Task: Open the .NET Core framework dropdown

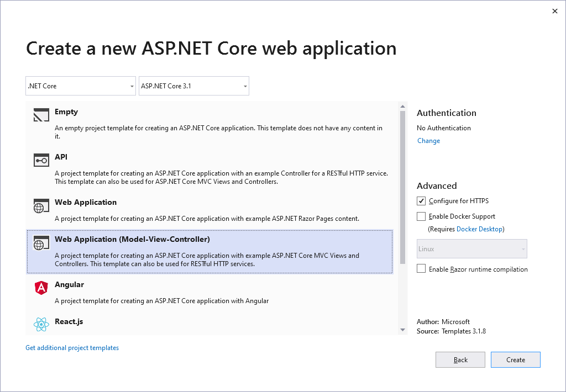Action: [81, 86]
